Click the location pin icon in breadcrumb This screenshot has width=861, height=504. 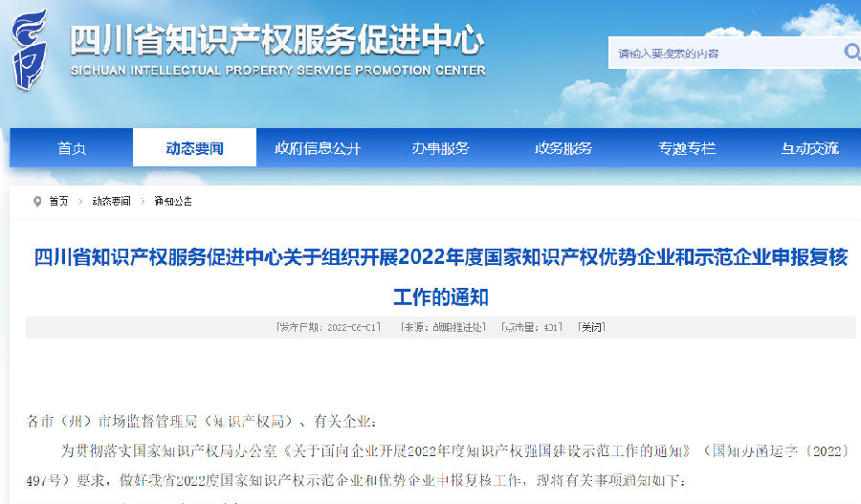pos(37,201)
